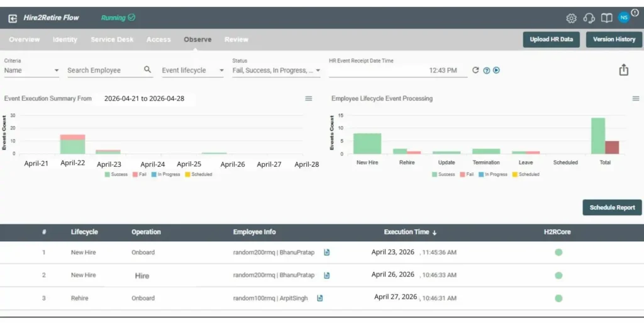Screen dimensions: 644x323
Task: Click the Schedule Report button
Action: (612, 208)
